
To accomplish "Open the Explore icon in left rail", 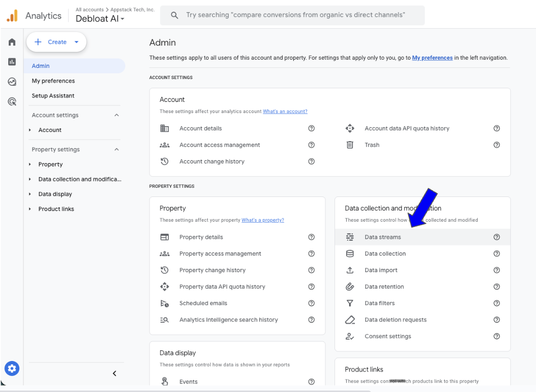I will (x=12, y=82).
